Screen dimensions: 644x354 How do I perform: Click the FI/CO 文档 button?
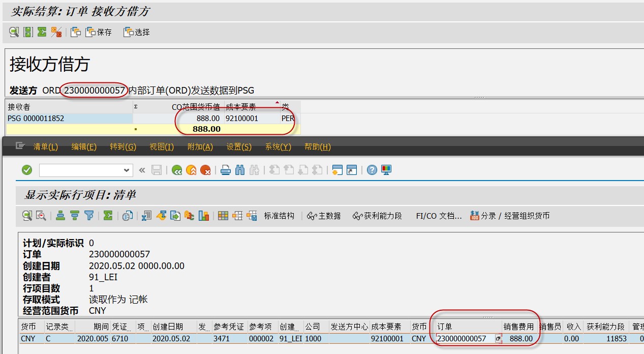click(x=438, y=215)
